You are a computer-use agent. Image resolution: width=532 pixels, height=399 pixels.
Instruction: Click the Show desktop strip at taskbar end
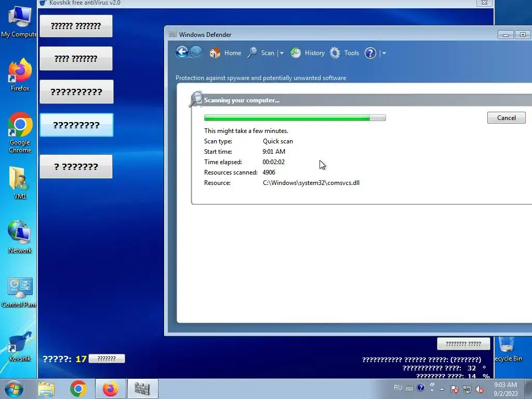click(x=528, y=389)
